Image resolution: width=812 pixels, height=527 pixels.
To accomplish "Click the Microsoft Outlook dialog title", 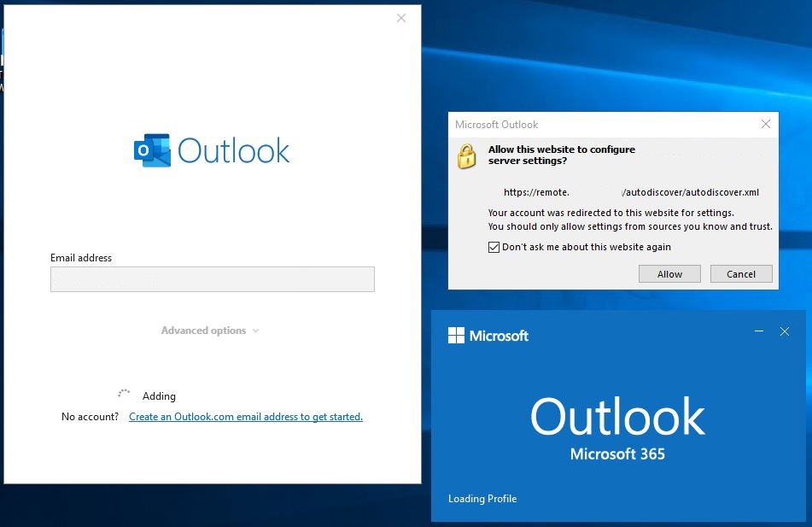I will point(497,125).
